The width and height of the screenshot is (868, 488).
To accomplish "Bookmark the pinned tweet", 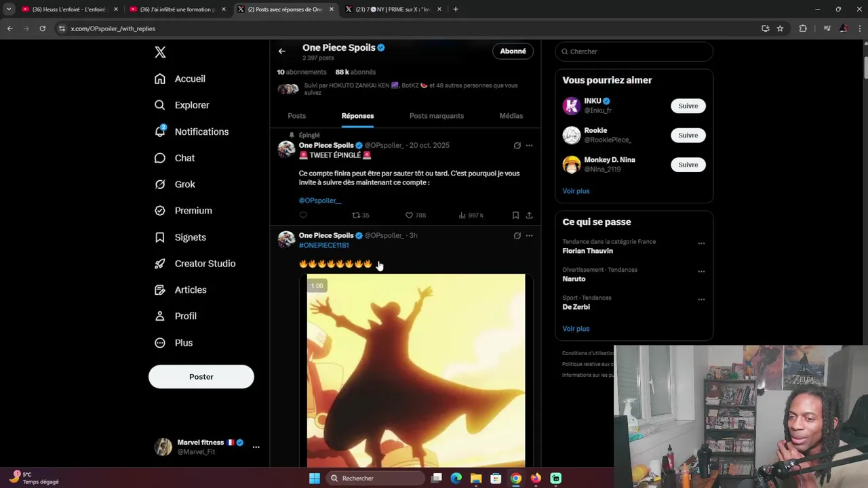I will click(515, 215).
